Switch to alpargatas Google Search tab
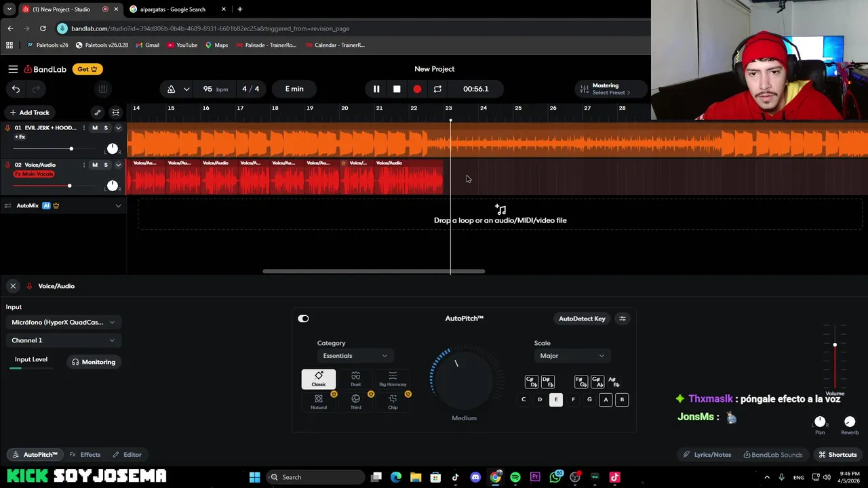Viewport: 868px width, 488px height. pos(174,9)
